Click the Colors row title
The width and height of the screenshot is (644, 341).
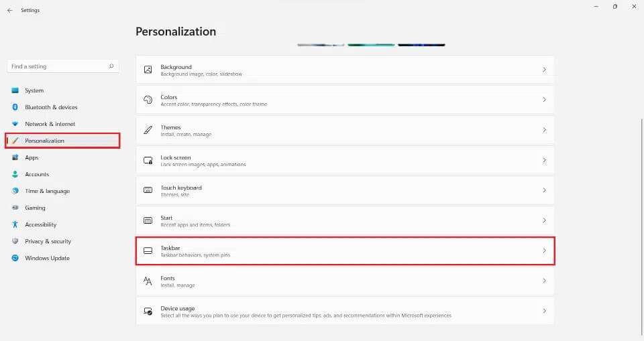[x=169, y=97]
